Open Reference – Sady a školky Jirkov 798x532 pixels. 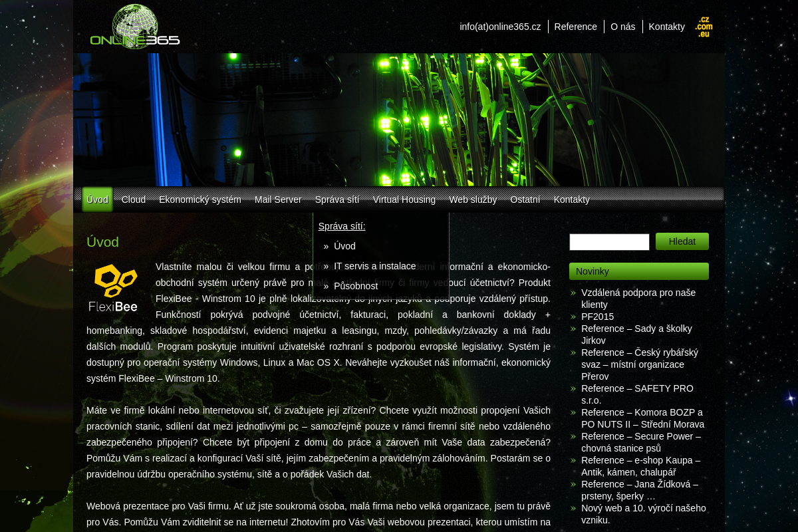[x=636, y=334]
